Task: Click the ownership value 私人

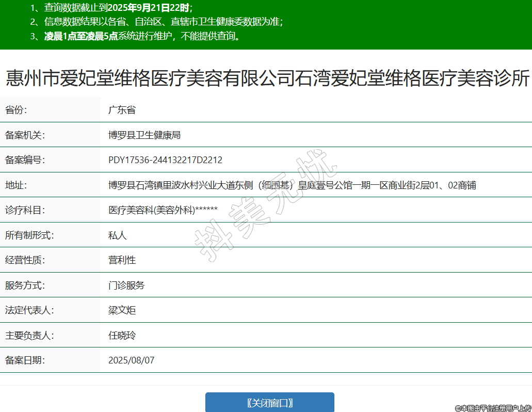Action: coord(117,235)
